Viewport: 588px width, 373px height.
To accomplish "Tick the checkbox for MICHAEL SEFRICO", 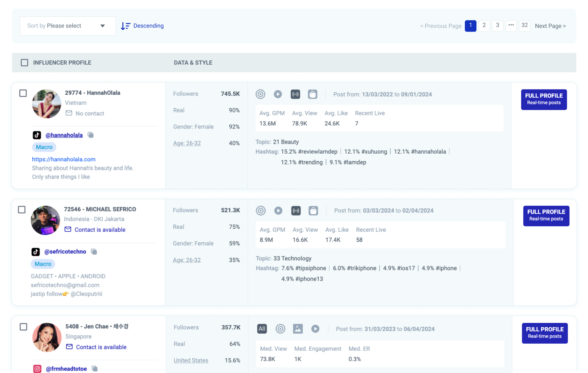I will coord(22,210).
